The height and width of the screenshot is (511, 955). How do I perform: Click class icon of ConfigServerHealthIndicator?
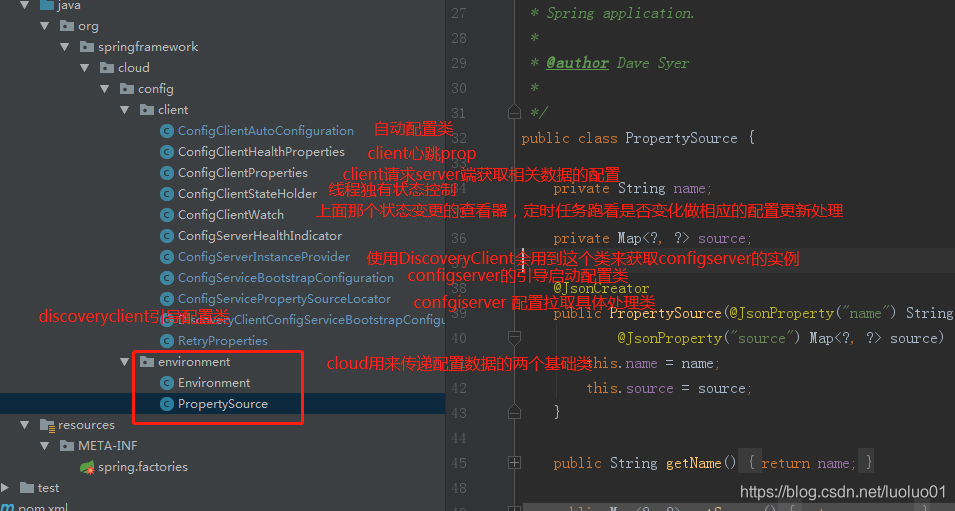167,236
